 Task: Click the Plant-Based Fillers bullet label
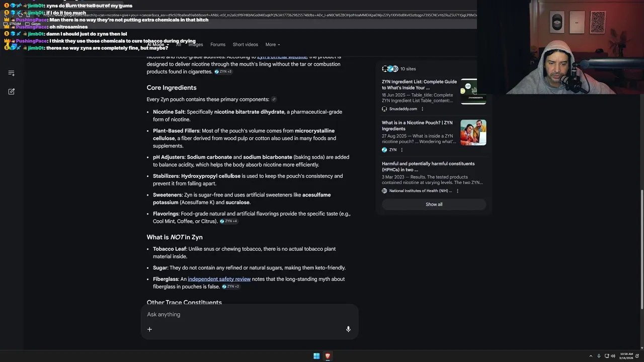(x=176, y=131)
